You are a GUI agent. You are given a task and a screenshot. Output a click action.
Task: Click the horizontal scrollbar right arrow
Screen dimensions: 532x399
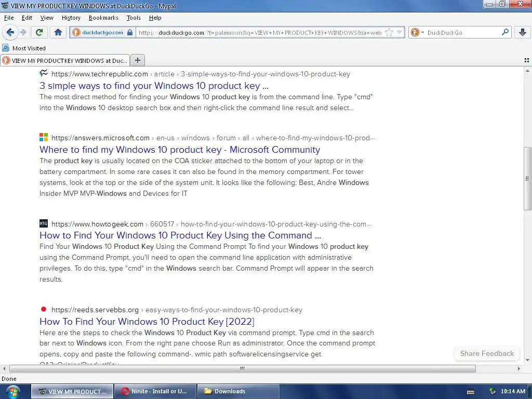pos(519,368)
